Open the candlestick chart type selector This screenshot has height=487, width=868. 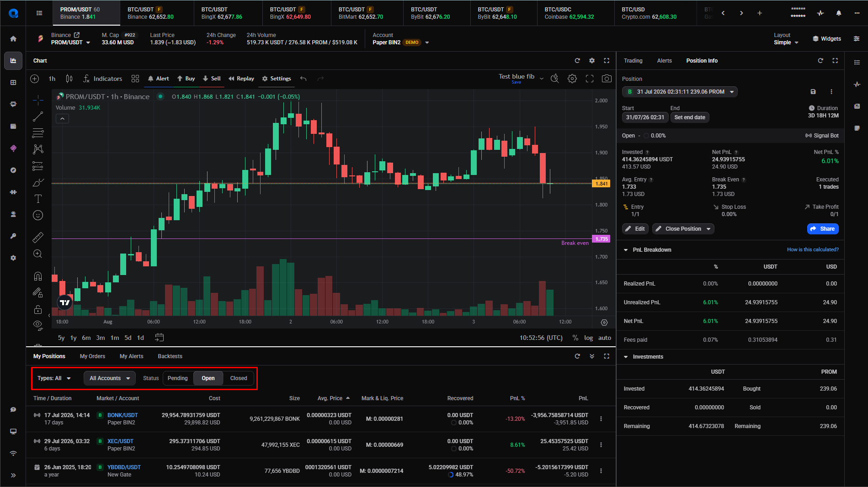click(x=69, y=79)
